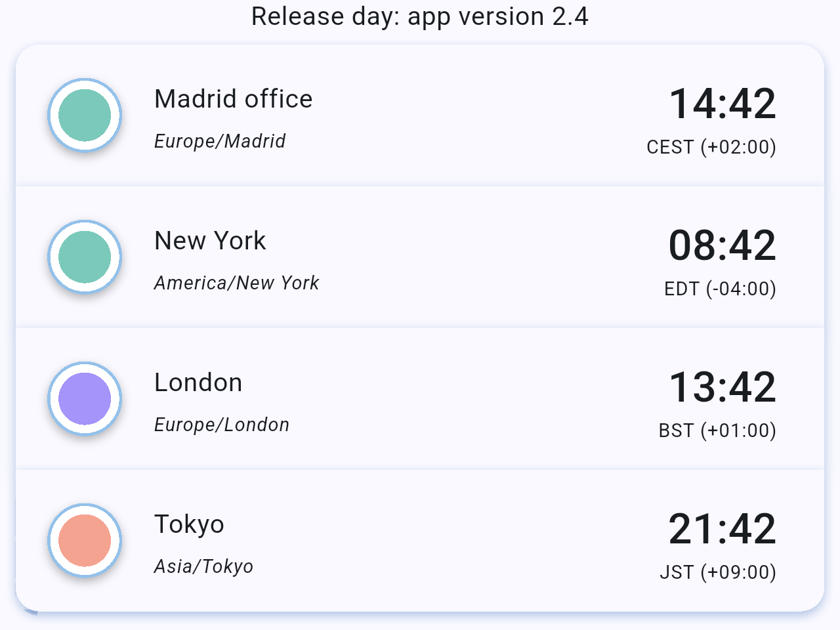Viewport: 840px width, 630px height.
Task: Select the America/New York timezone label
Action: (236, 283)
